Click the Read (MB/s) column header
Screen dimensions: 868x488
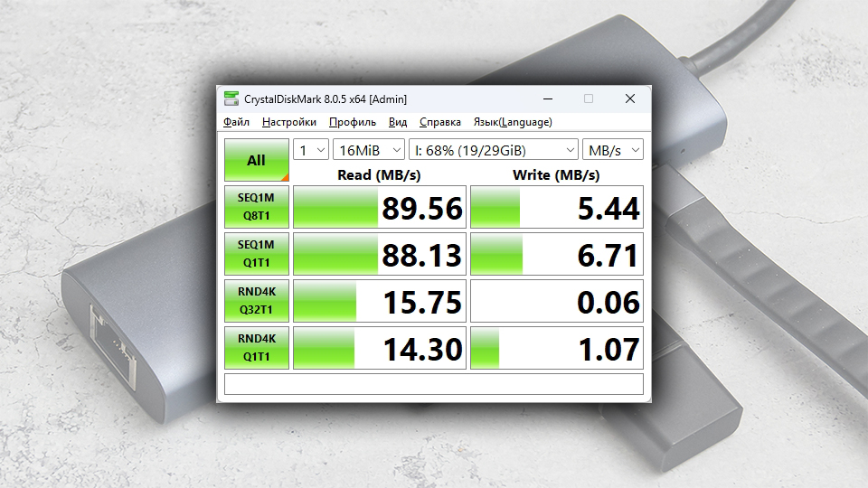click(379, 174)
